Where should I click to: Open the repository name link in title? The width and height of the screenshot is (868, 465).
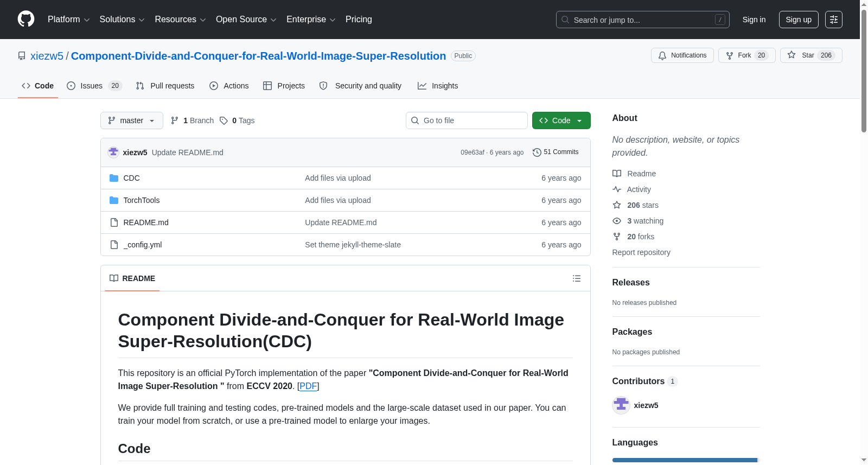click(258, 56)
